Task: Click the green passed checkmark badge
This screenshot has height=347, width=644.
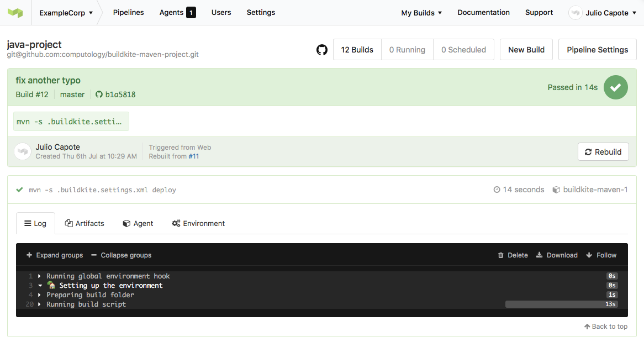Action: tap(615, 87)
